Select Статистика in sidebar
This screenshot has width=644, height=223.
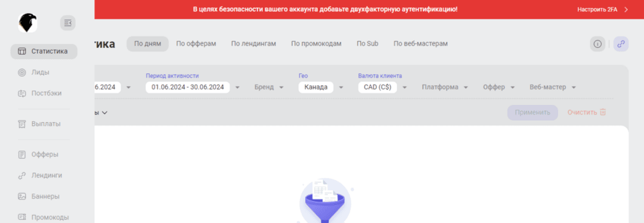click(x=44, y=51)
